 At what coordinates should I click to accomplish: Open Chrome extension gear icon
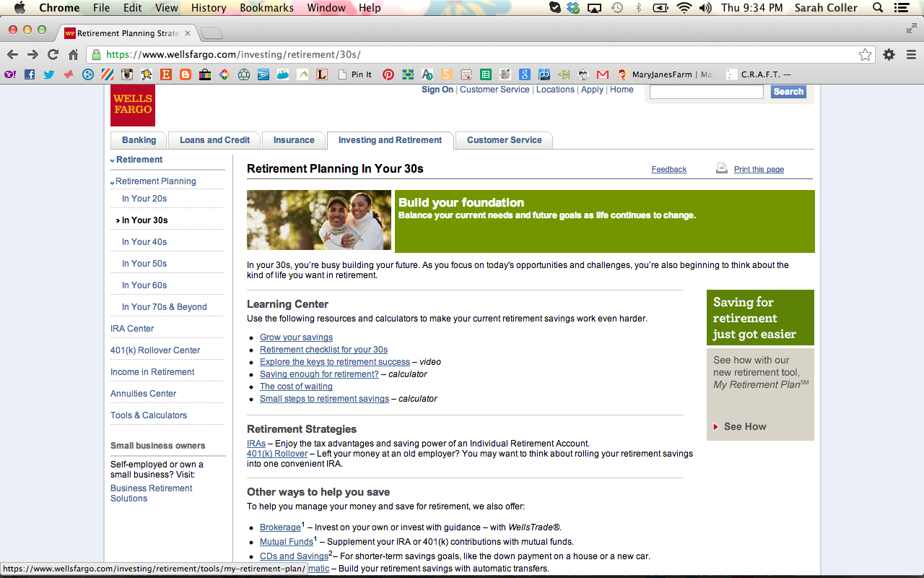[889, 54]
